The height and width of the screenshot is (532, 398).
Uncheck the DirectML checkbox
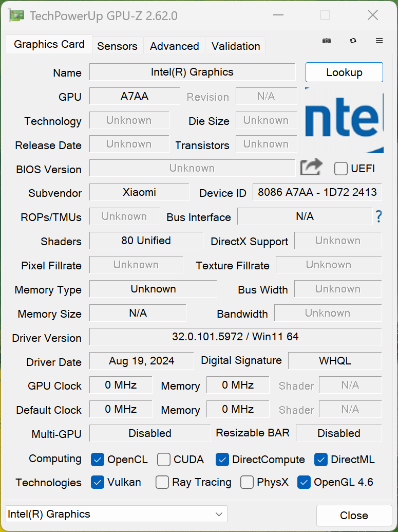tap(321, 460)
